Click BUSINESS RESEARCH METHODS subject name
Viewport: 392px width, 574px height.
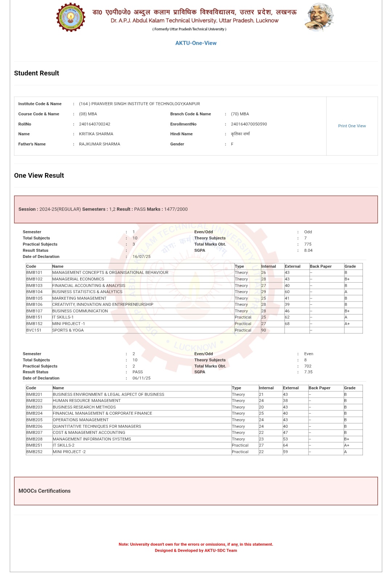84,407
